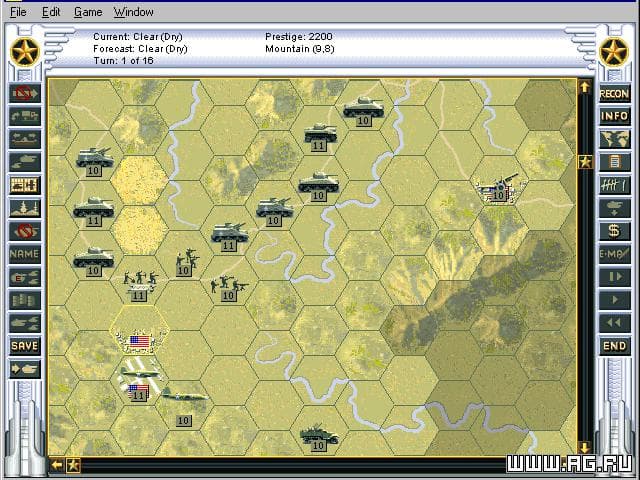
Task: Open the document list icon
Action: coord(614,162)
